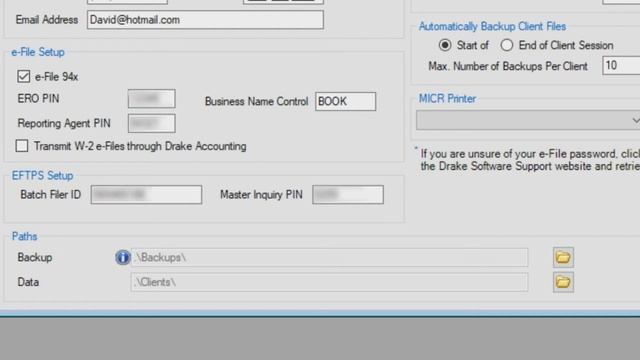
Task: Click the Backup path info icon
Action: (122, 258)
